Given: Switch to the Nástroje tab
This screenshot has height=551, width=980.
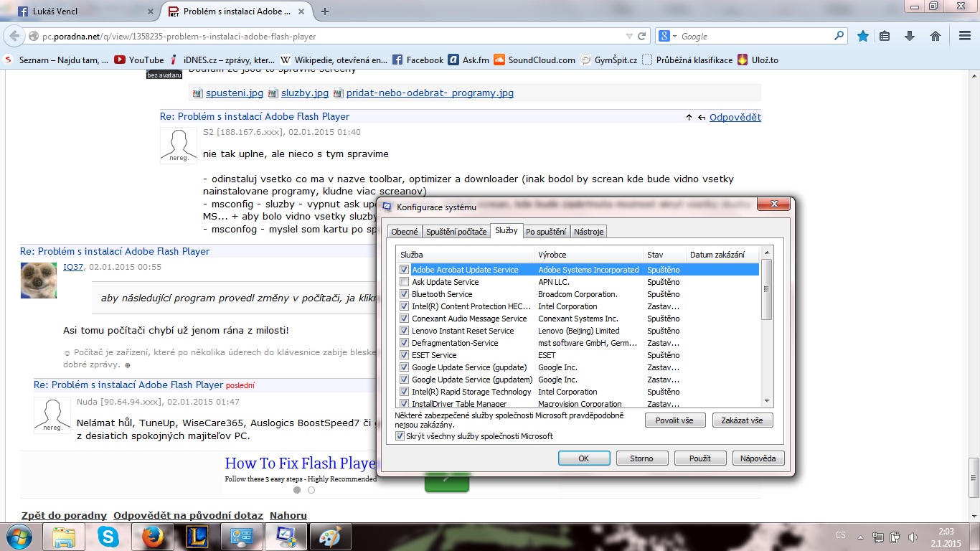Looking at the screenshot, I should pyautogui.click(x=589, y=232).
